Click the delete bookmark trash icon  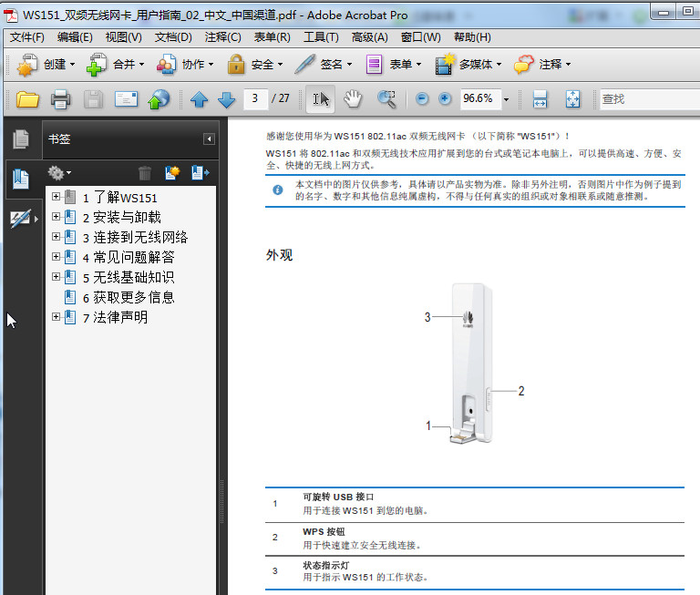[145, 173]
